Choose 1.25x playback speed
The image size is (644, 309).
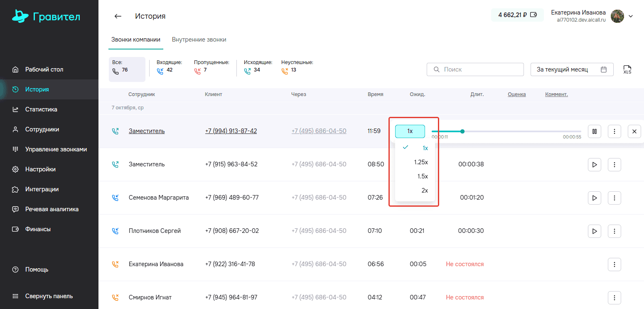point(415,162)
